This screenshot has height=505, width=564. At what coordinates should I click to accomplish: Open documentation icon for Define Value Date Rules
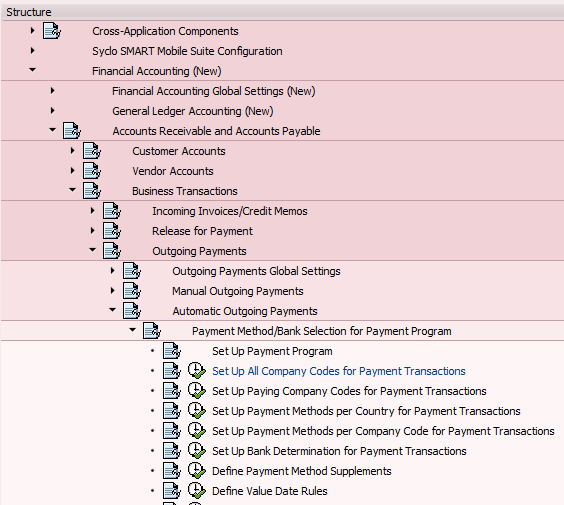coord(172,491)
